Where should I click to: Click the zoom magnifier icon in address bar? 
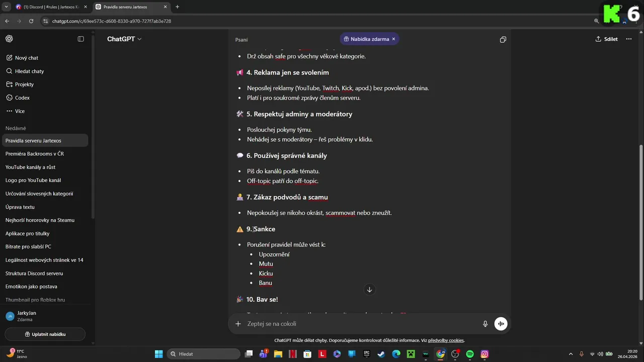(596, 21)
